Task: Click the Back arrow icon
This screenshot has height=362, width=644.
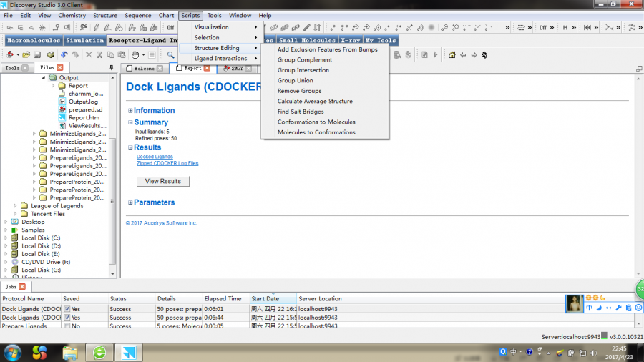Action: [x=463, y=54]
